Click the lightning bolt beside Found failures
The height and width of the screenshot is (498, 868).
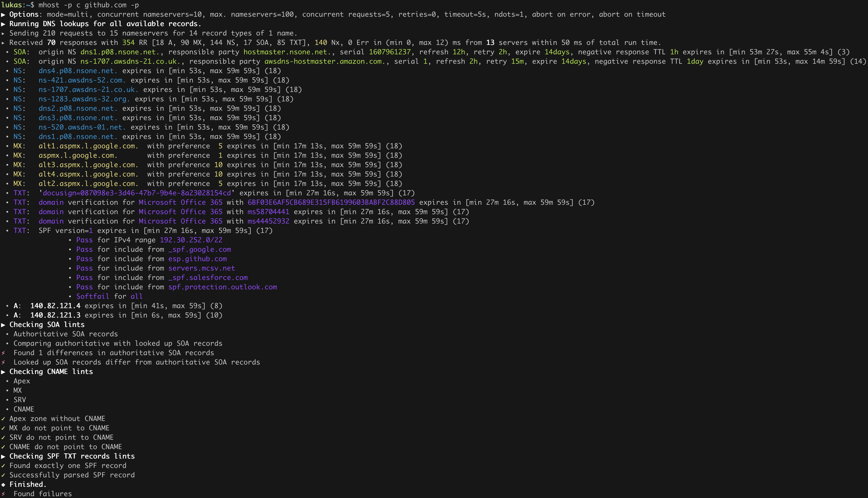[x=3, y=494]
